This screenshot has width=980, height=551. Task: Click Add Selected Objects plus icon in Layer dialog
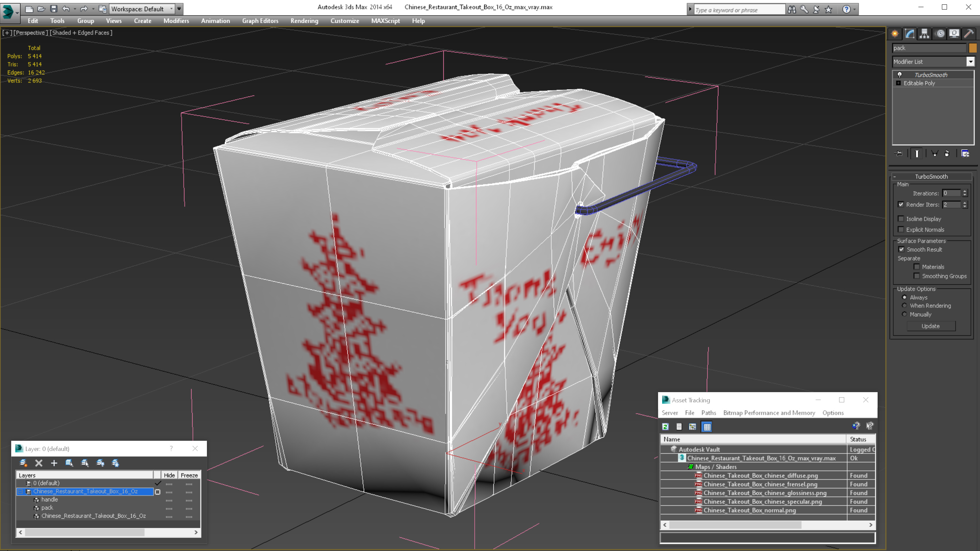coord(54,463)
